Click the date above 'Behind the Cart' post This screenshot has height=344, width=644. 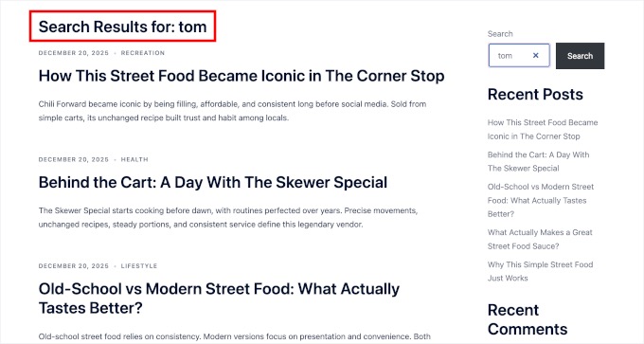[74, 159]
